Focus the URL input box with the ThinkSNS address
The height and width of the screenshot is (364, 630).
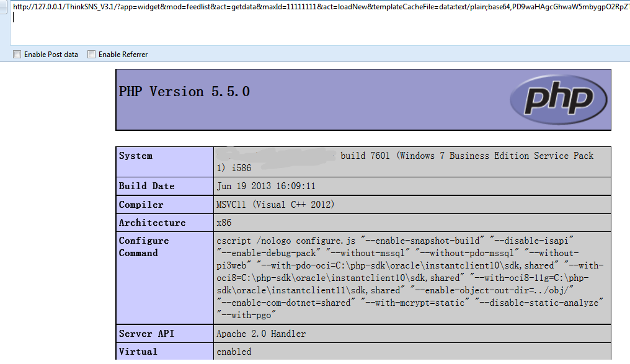(x=320, y=23)
